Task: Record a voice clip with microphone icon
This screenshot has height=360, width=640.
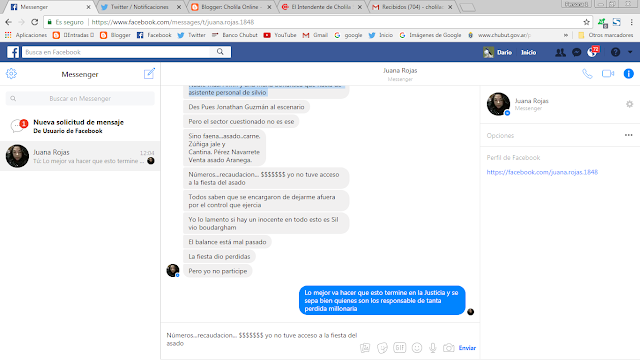Action: pos(433,348)
